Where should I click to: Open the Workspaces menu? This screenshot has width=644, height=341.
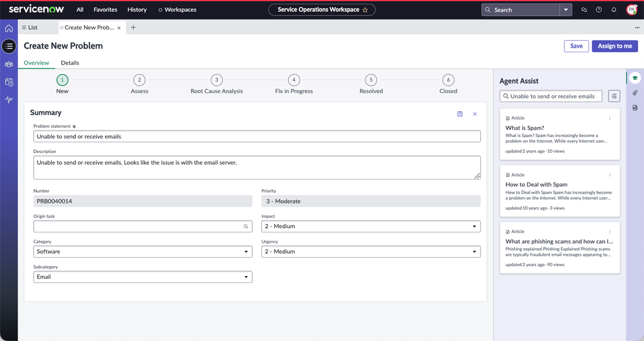coord(177,10)
